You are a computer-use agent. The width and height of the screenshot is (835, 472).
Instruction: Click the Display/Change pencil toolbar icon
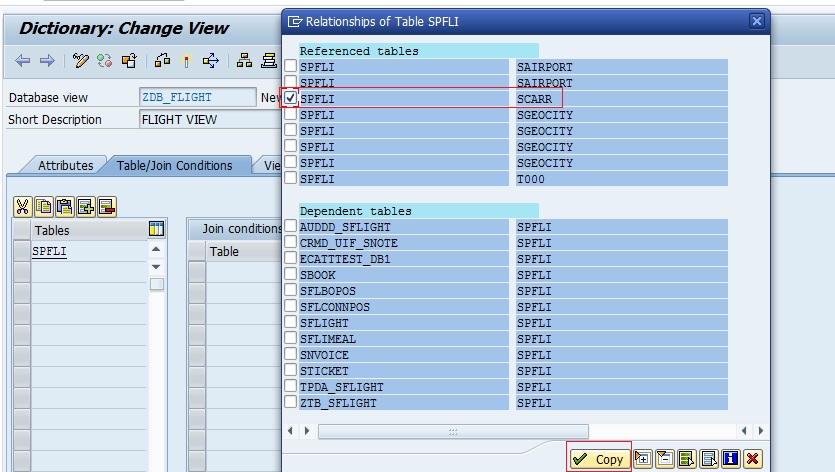tap(81, 61)
